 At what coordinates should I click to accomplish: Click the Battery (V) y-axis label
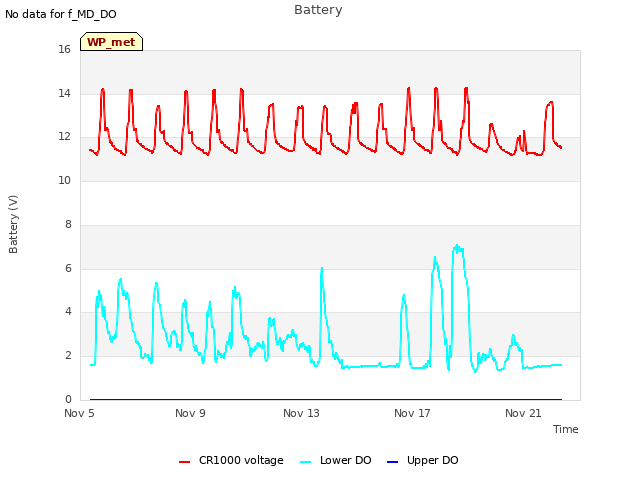[13, 224]
